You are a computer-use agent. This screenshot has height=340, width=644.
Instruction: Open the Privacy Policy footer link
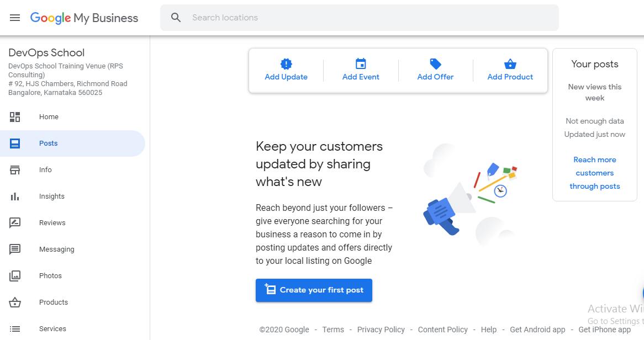tap(381, 330)
